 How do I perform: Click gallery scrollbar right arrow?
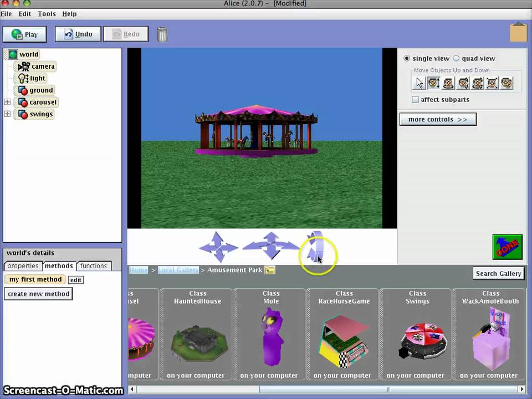tap(522, 389)
